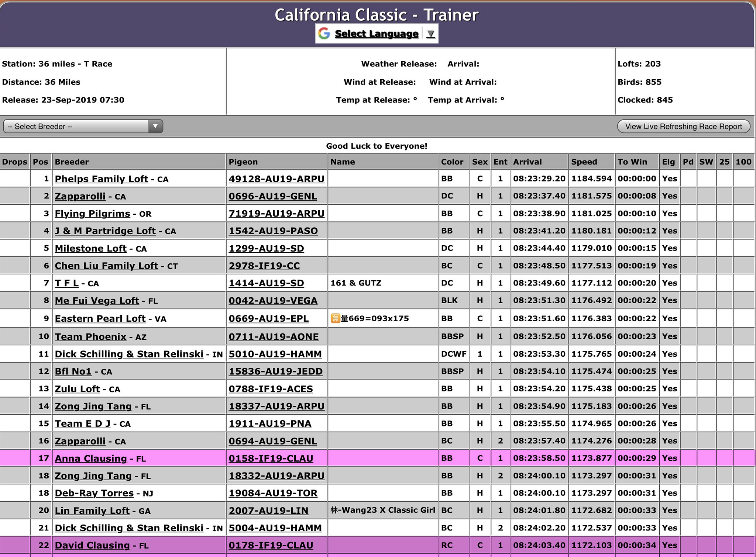Click the Arrival column header
Image resolution: width=756 pixels, height=557 pixels.
[527, 162]
